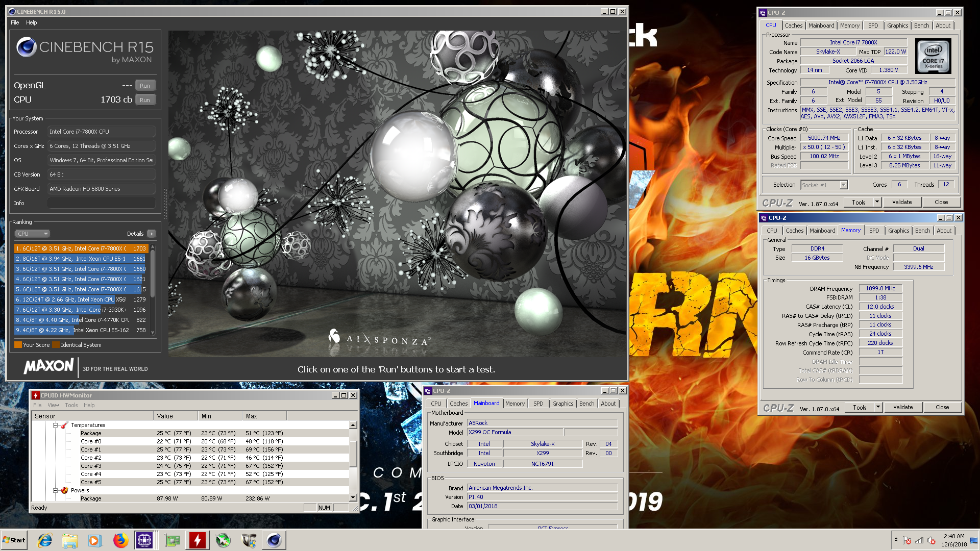980x551 pixels.
Task: Launch Windows Media Player from taskbar
Action: tap(95, 540)
